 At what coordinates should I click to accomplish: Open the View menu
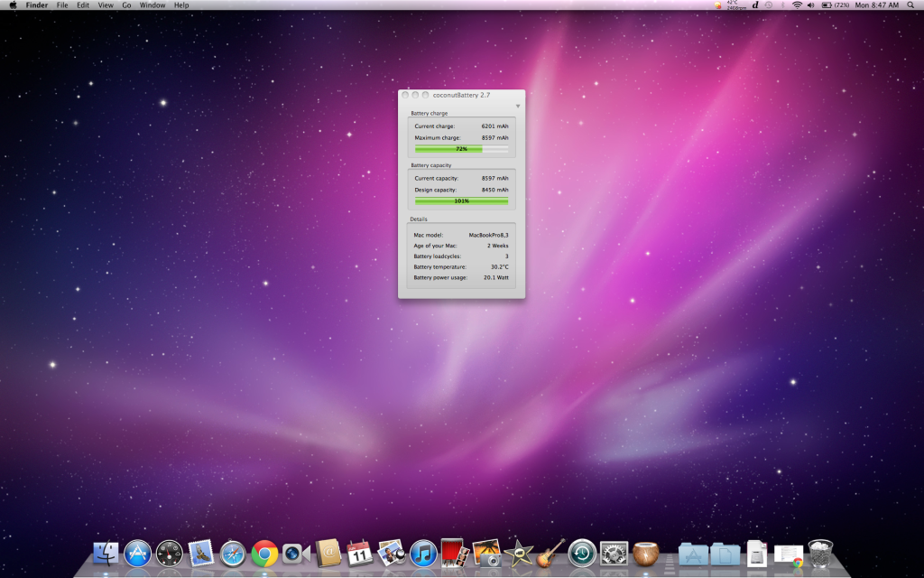tap(106, 5)
